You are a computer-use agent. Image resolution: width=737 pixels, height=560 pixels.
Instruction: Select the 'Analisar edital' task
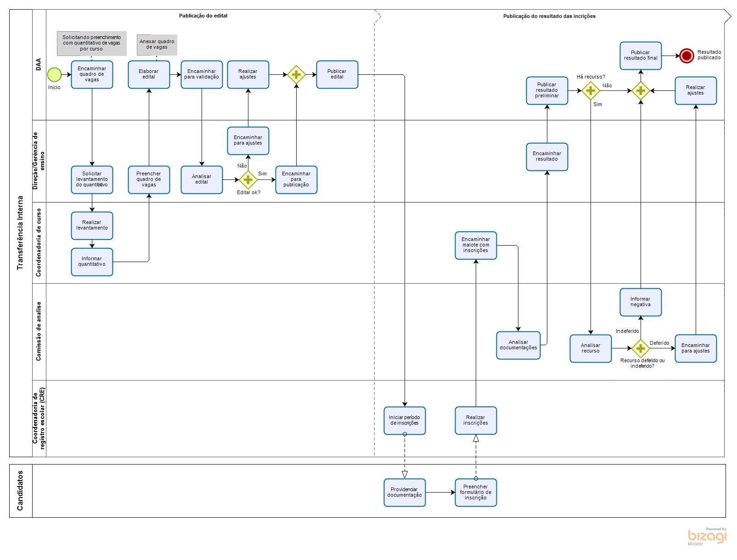(202, 179)
